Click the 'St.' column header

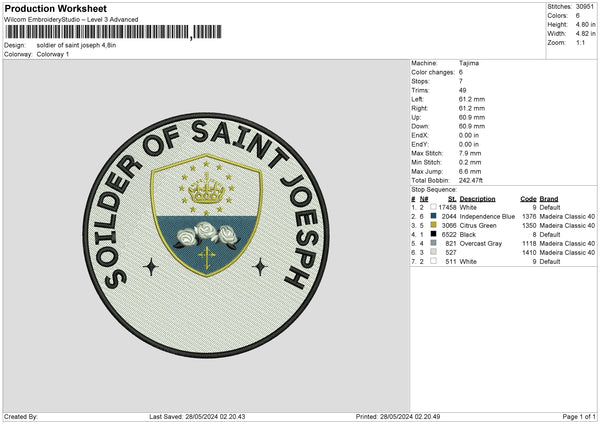pos(452,199)
